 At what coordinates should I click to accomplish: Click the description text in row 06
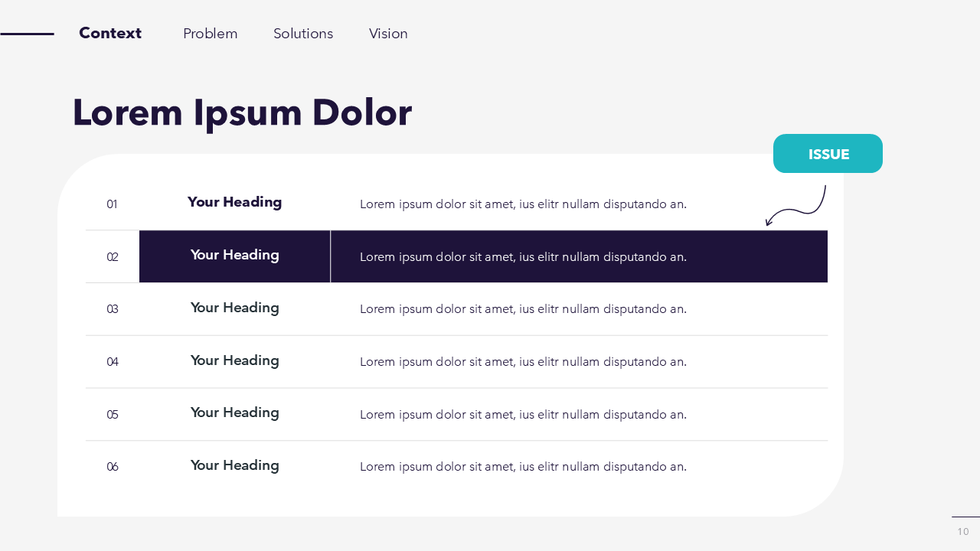pos(523,467)
